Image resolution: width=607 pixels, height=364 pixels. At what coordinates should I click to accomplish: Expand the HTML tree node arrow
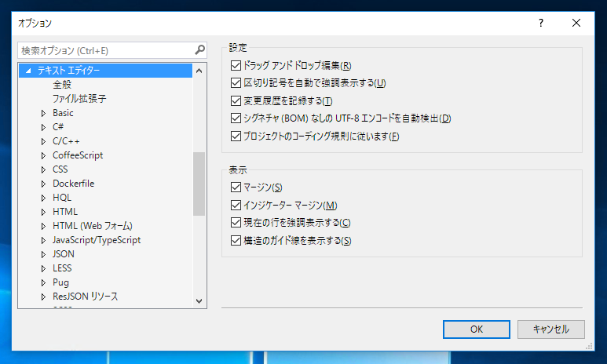click(43, 212)
